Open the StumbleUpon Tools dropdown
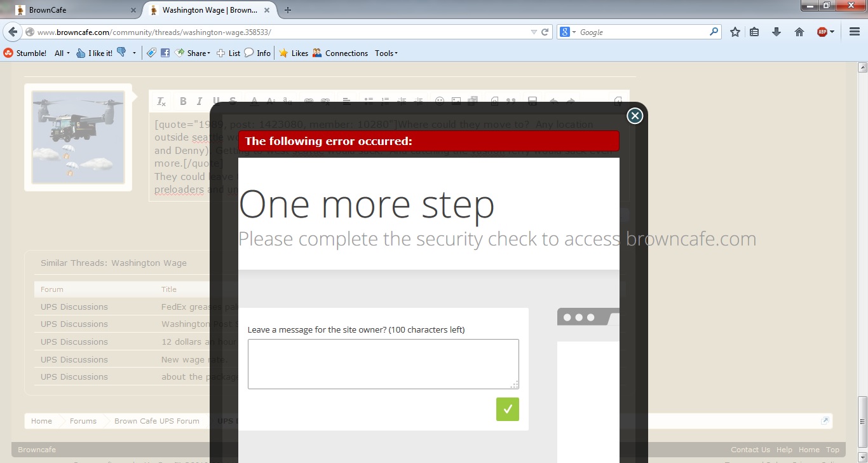The height and width of the screenshot is (463, 868). click(x=386, y=53)
